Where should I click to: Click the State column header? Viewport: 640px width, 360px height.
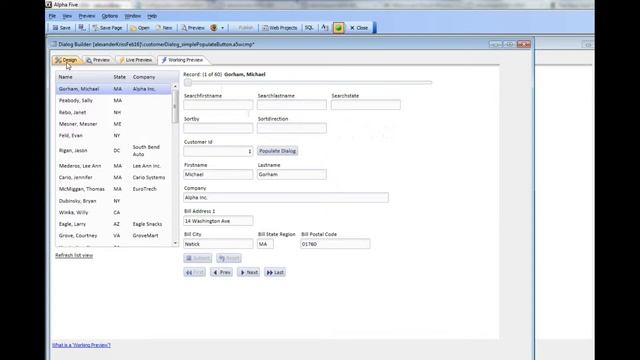120,77
